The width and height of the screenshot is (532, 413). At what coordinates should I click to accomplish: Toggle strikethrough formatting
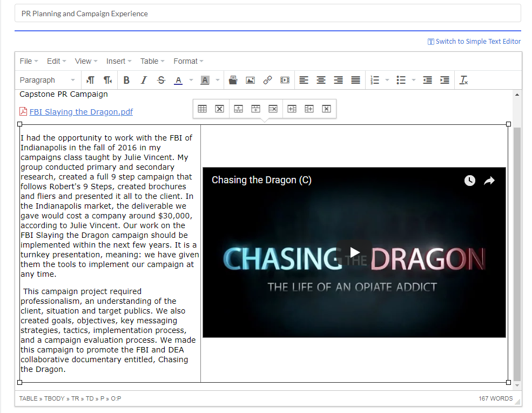[161, 80]
